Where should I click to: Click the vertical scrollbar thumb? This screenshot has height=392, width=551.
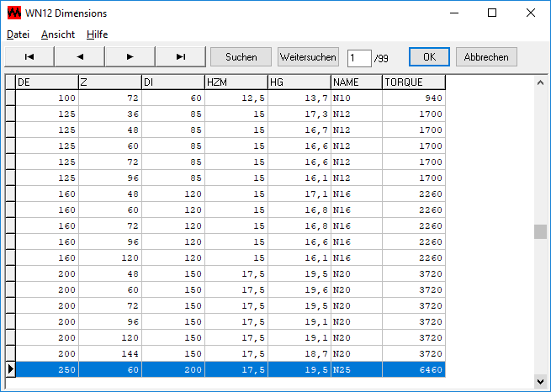(540, 232)
